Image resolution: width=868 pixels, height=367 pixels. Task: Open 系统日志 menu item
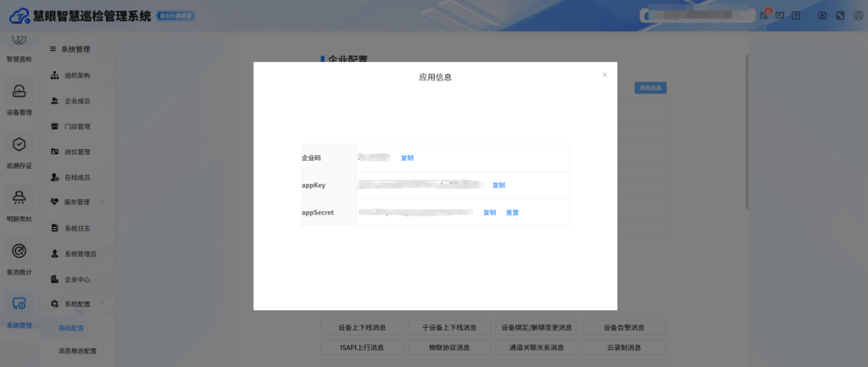76,228
